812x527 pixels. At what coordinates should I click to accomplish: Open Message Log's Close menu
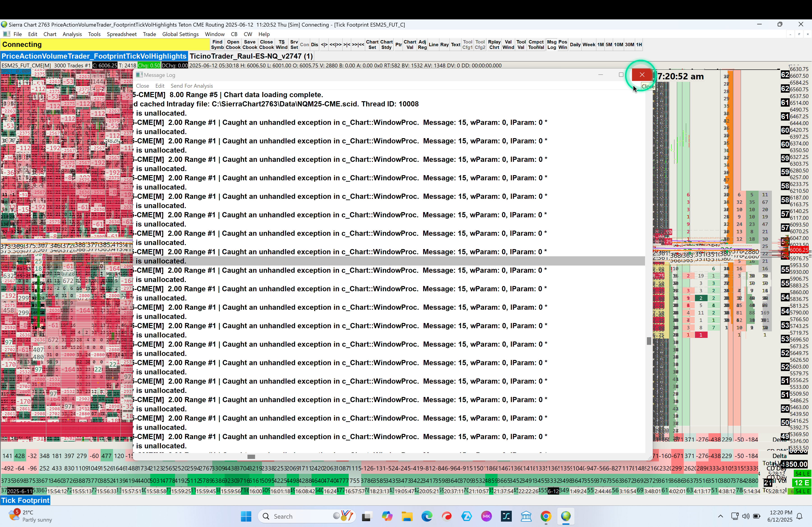(x=142, y=86)
